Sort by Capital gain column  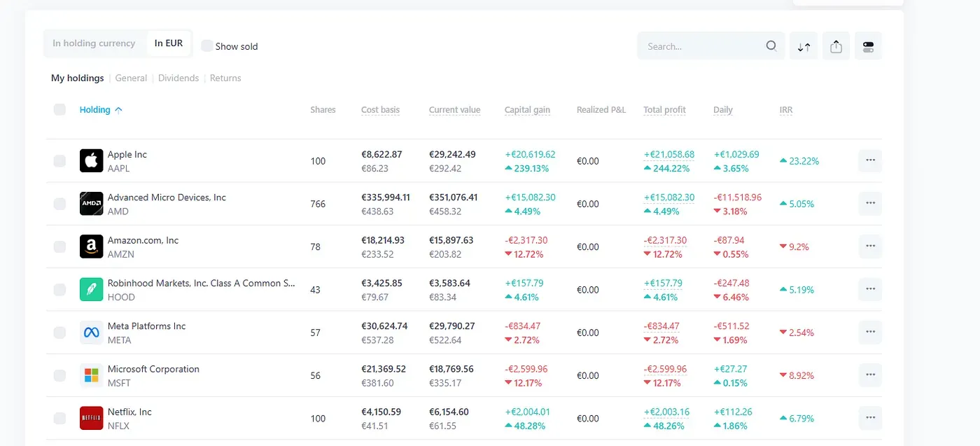pos(527,110)
